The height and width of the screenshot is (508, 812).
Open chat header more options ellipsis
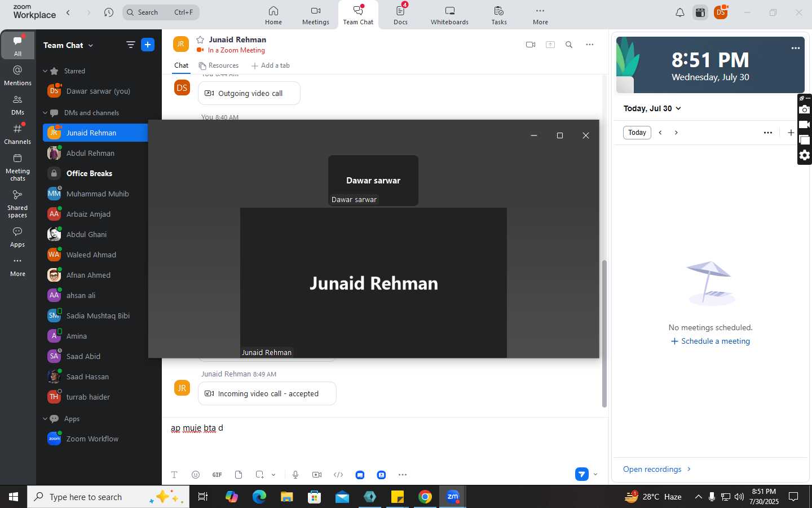tap(589, 45)
